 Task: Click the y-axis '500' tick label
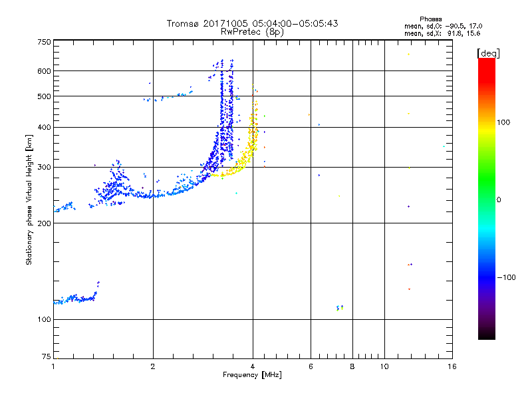(x=44, y=96)
